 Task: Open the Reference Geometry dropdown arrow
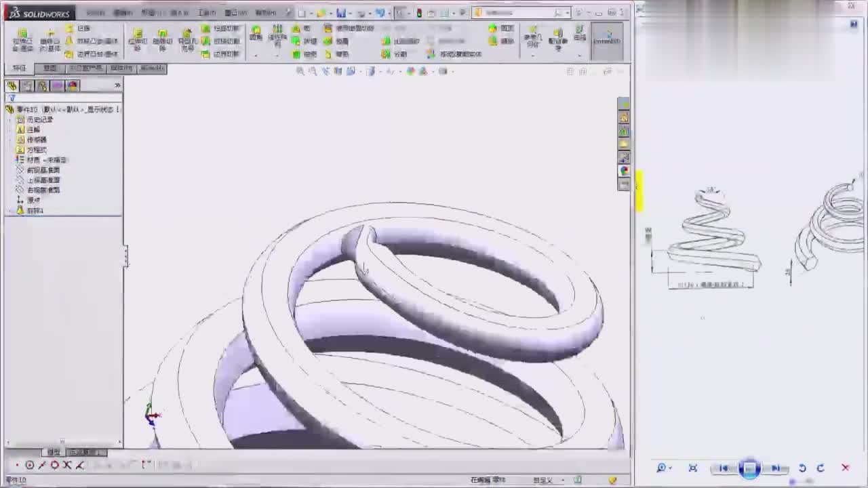533,55
